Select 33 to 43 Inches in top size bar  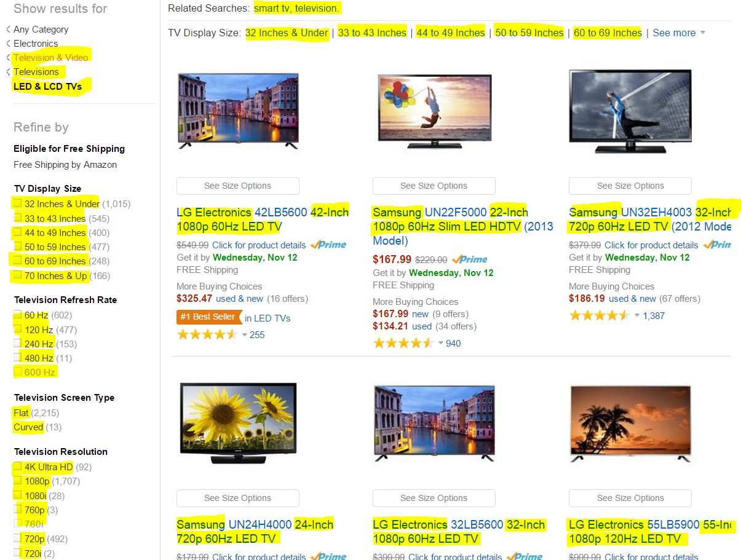[372, 33]
